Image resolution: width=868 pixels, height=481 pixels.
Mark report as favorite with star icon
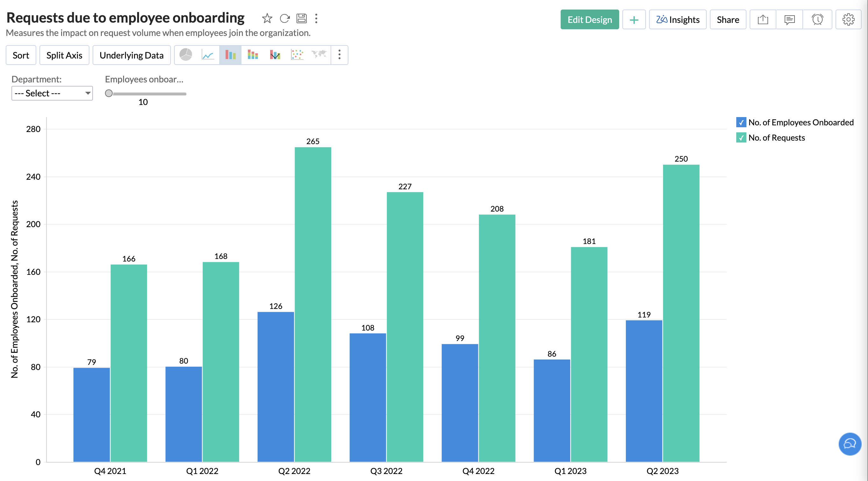click(267, 18)
